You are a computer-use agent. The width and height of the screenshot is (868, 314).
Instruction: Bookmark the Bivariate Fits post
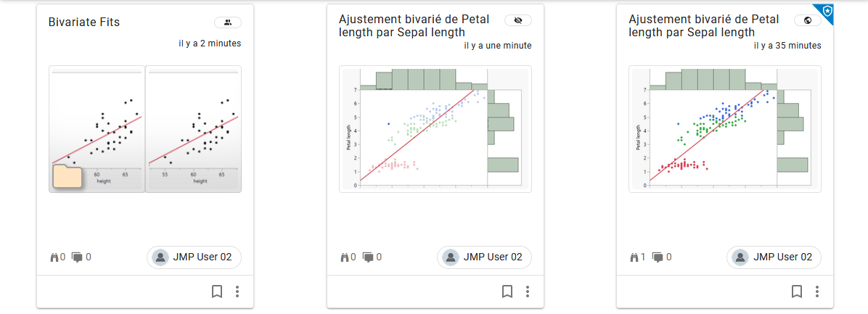(x=216, y=292)
